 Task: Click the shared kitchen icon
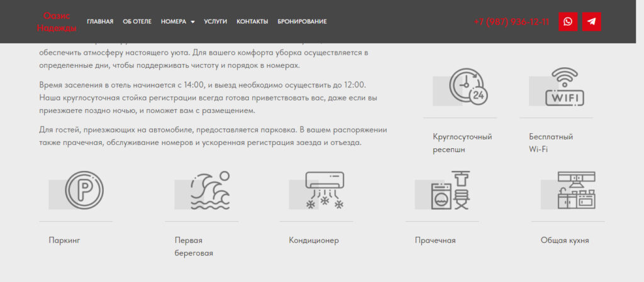tap(576, 190)
